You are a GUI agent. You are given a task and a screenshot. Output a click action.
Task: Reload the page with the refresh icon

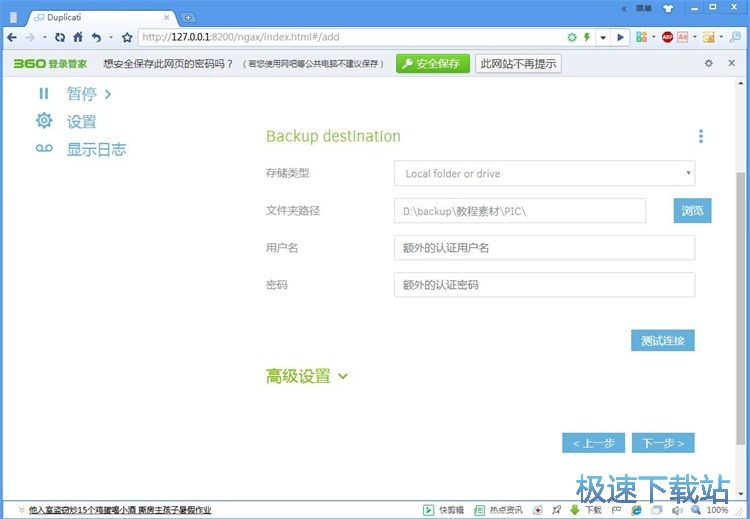click(x=60, y=37)
